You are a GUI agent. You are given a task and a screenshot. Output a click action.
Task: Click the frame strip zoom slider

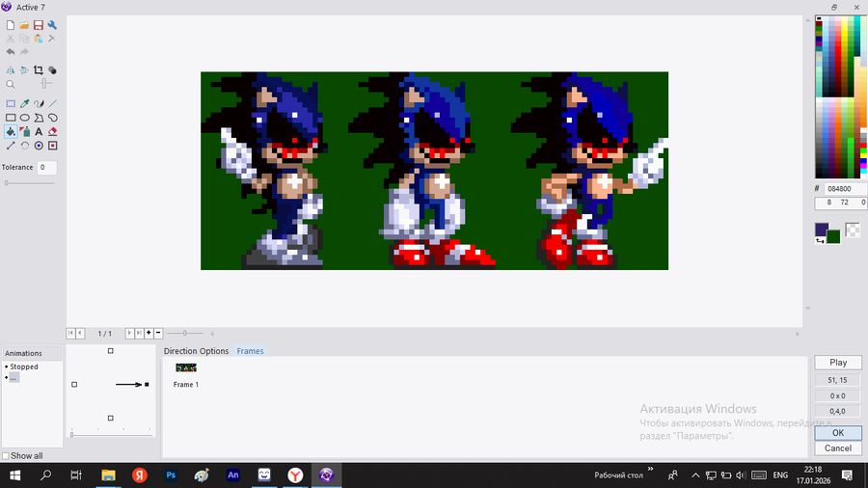click(185, 333)
